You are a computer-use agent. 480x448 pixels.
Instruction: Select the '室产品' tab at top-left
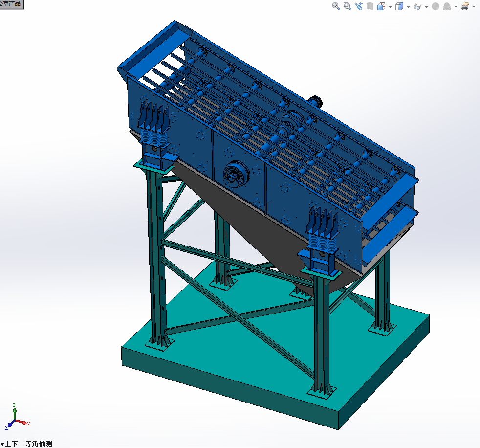(12, 4)
